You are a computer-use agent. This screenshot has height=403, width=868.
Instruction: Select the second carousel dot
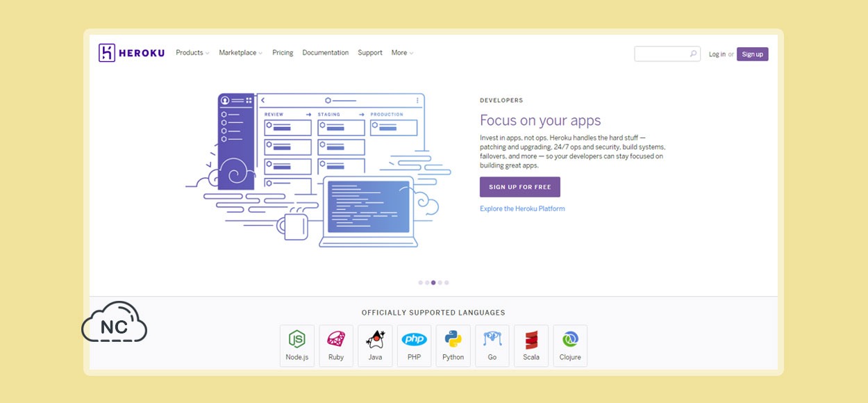tap(427, 283)
